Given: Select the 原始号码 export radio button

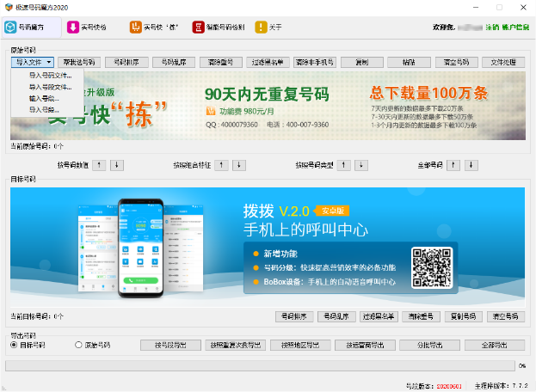Looking at the screenshot, I should coord(78,345).
